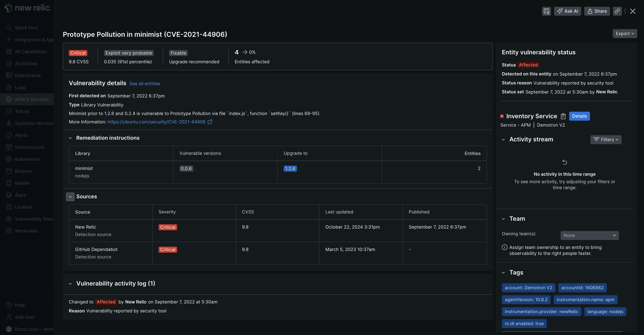Open Quick Find search icon

(x=9, y=28)
